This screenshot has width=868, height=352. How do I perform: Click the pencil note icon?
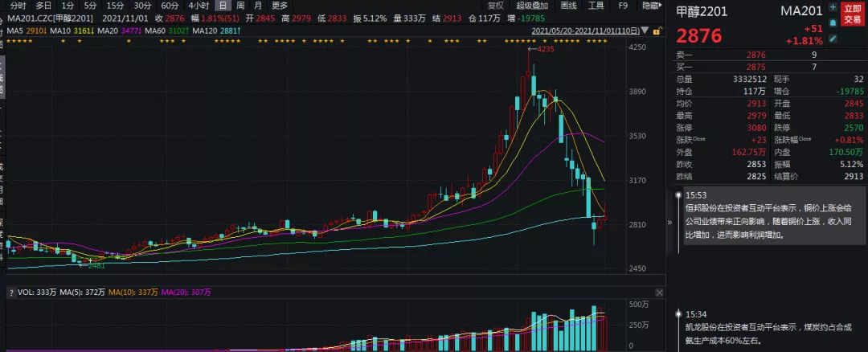pos(833,39)
